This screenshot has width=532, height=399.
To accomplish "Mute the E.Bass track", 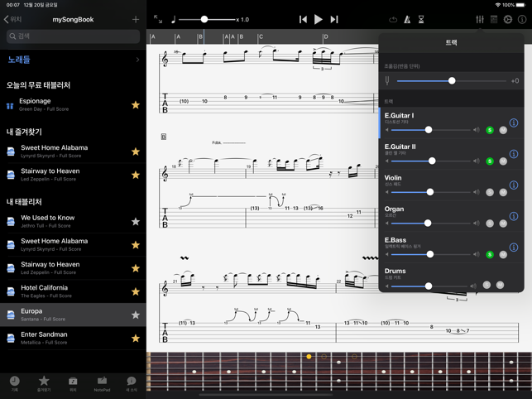I will coord(503,255).
